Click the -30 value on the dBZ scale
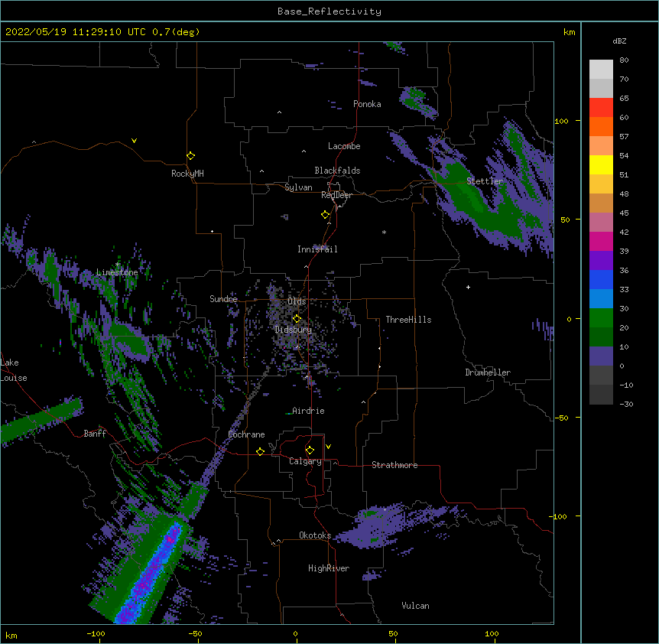 [x=626, y=404]
